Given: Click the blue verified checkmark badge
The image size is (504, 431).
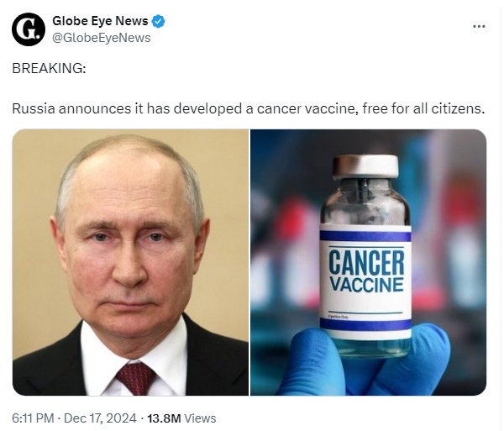Looking at the screenshot, I should tap(158, 21).
